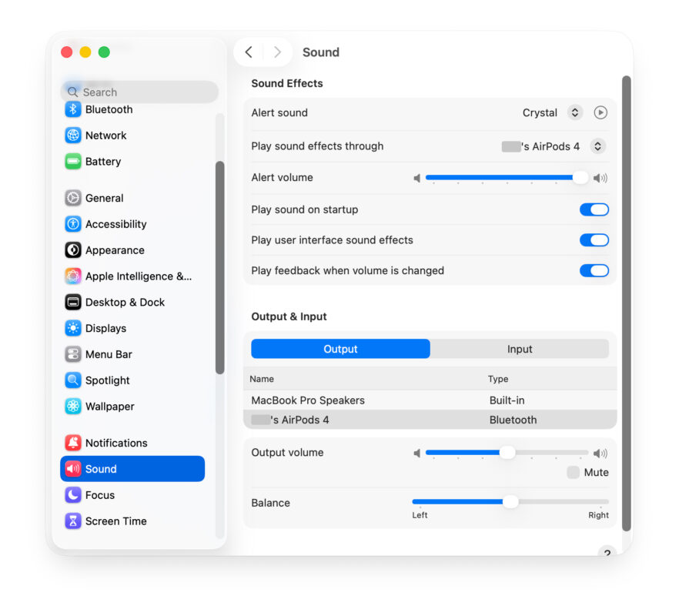This screenshot has height=616, width=679.
Task: Select the Output tab
Action: pyautogui.click(x=340, y=349)
